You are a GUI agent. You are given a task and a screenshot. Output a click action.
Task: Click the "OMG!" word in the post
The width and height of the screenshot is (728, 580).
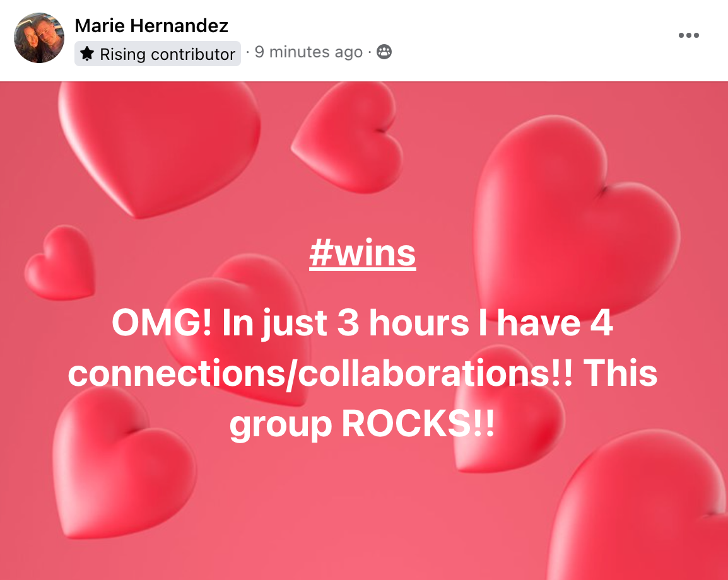click(x=161, y=323)
